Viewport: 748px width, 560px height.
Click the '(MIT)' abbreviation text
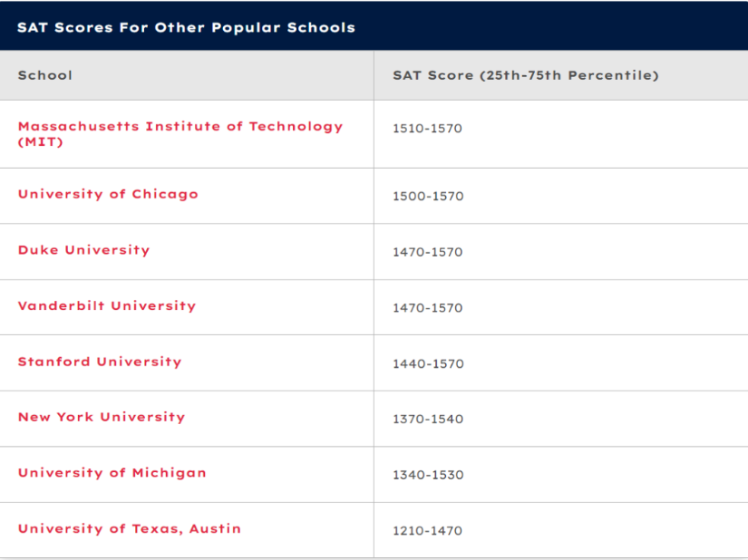click(41, 142)
